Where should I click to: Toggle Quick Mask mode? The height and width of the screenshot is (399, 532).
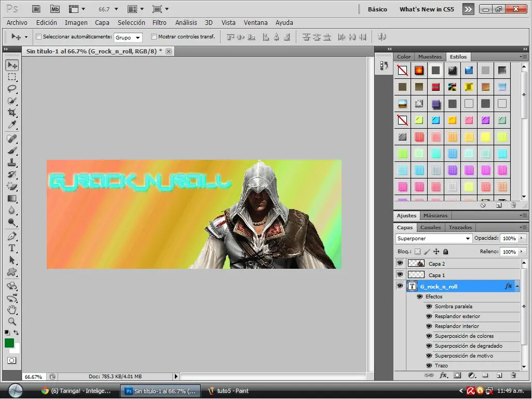pos(12,360)
